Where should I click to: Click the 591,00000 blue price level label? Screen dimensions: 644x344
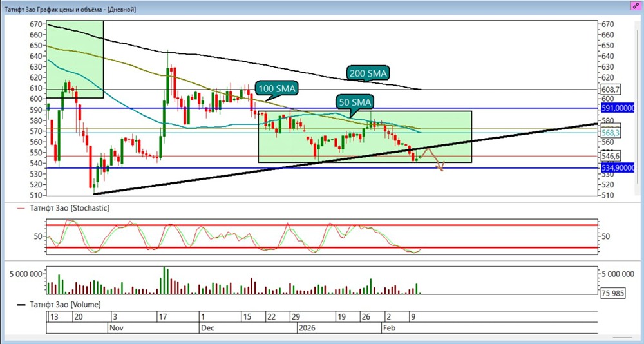[618, 108]
